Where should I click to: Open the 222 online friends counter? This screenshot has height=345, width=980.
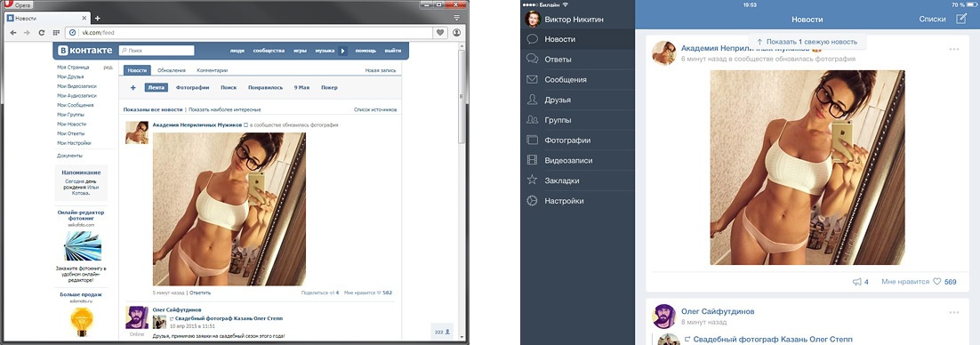pos(443,332)
